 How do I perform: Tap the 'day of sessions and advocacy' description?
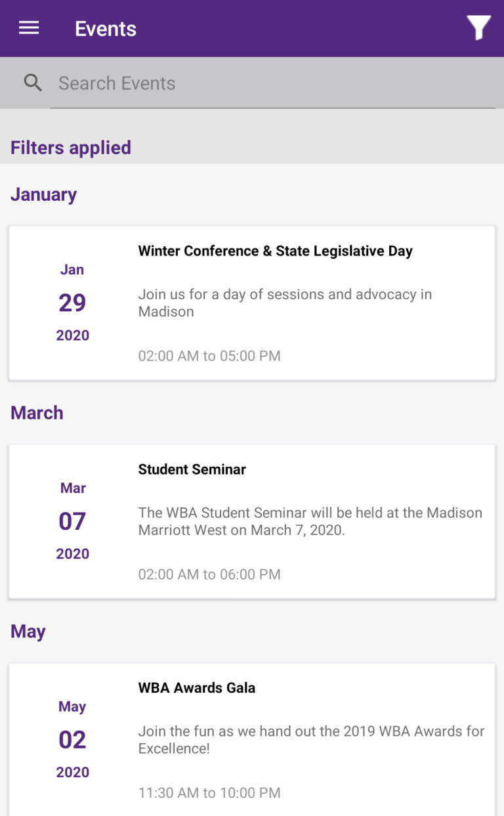(x=285, y=303)
